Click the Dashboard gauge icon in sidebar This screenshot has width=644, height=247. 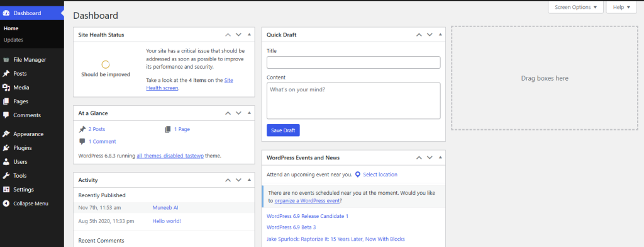pos(6,13)
